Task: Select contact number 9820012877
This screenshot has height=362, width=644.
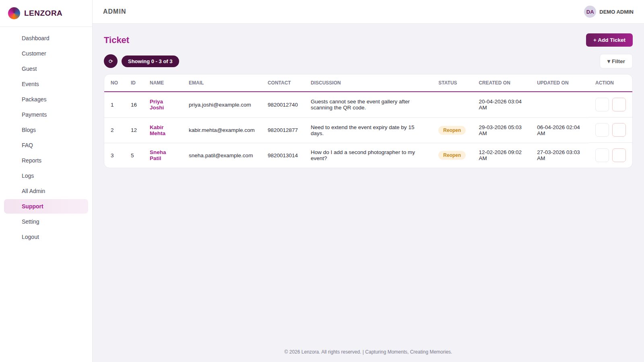Action: (283, 130)
